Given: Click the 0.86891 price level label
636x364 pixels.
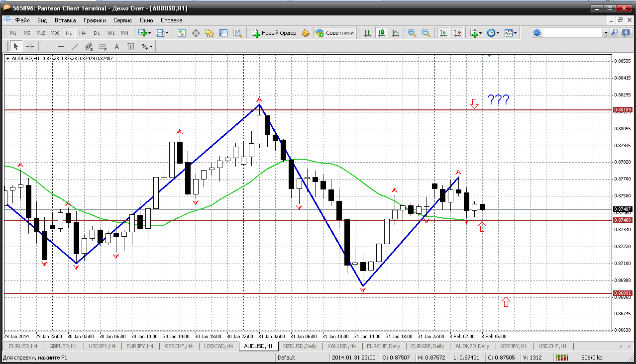Looking at the screenshot, I should point(623,293).
